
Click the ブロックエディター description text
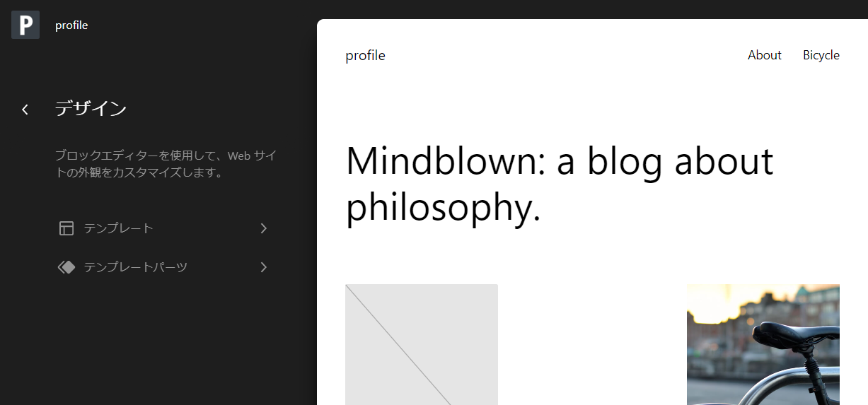[166, 164]
